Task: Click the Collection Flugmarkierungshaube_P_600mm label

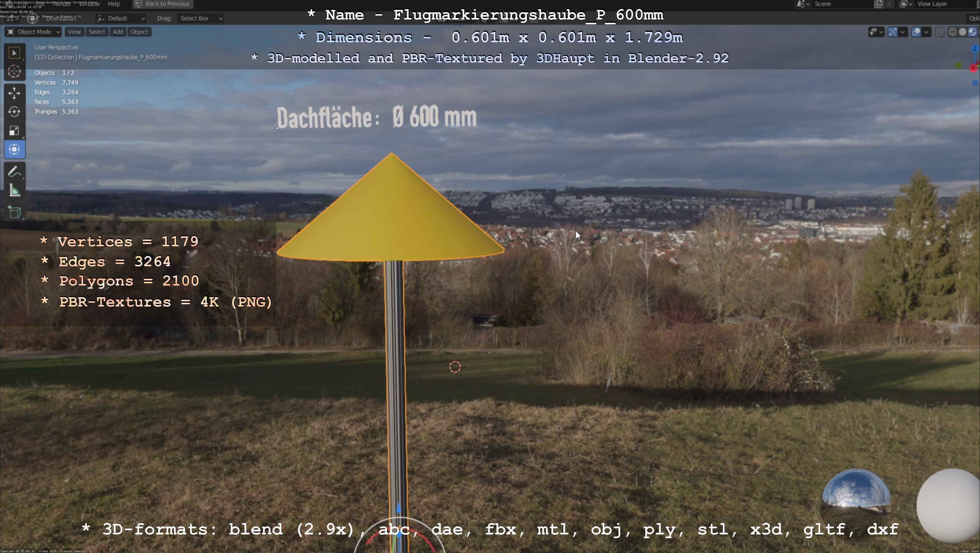Action: click(101, 57)
